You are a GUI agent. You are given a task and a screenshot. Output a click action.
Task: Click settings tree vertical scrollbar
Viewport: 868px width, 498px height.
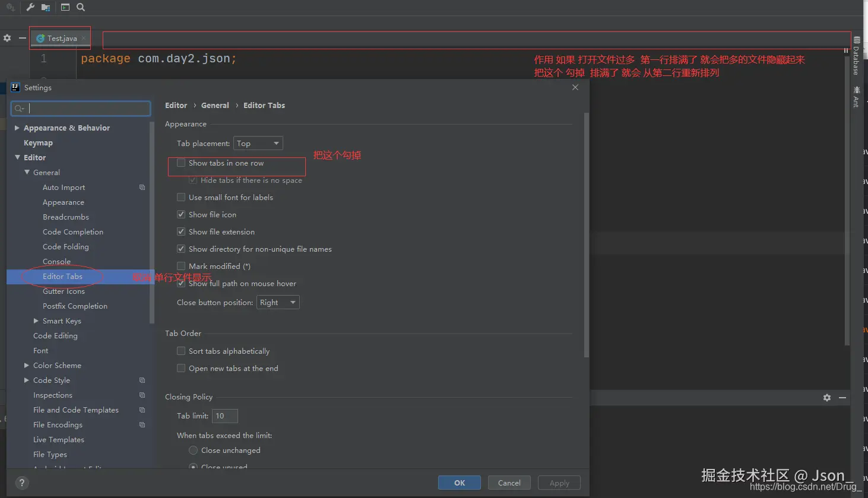tap(152, 223)
